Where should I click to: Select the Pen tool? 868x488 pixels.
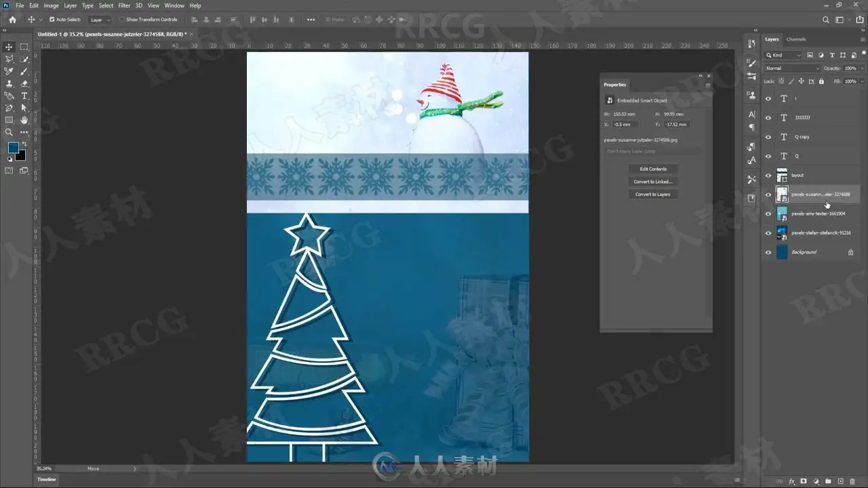9,108
